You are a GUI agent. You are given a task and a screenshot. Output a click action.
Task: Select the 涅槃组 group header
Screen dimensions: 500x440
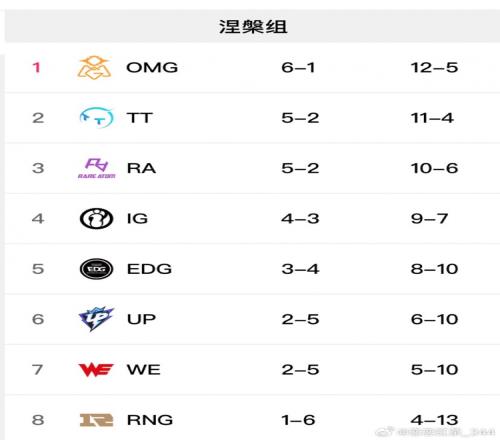pyautogui.click(x=253, y=26)
